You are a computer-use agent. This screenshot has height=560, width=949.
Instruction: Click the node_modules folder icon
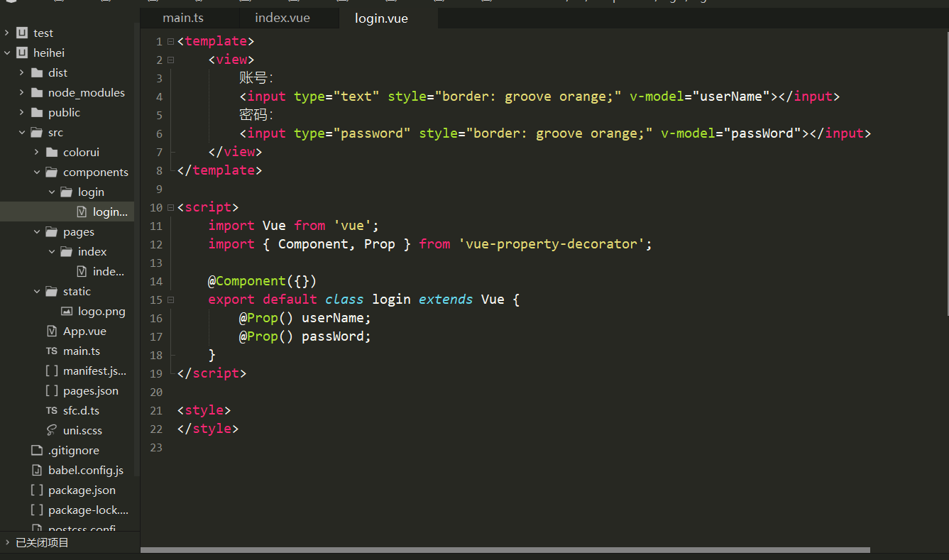[x=37, y=93]
